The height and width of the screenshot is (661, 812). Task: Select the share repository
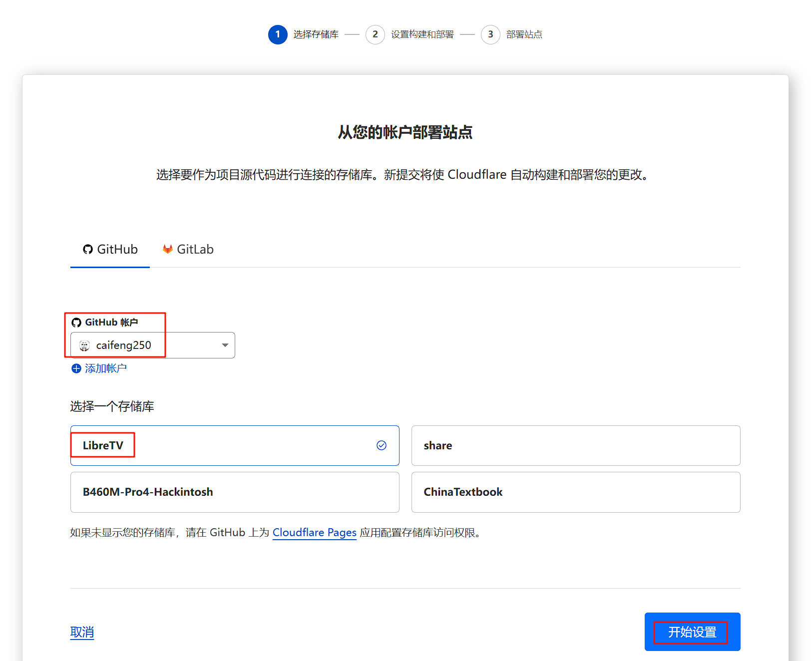tap(576, 445)
